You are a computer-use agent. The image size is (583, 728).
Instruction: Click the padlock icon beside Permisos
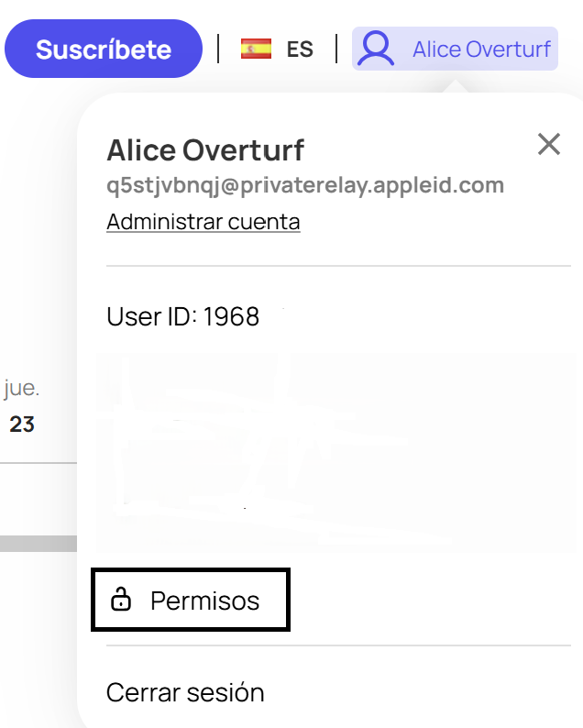point(121,599)
